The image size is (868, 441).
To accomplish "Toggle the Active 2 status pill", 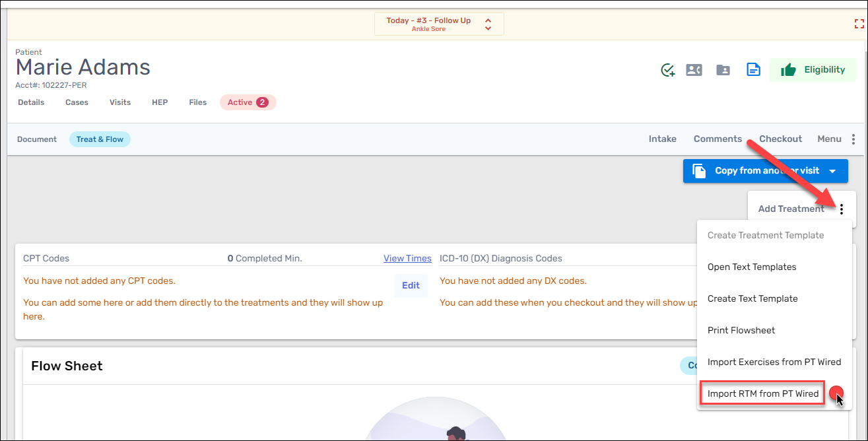I will 248,102.
